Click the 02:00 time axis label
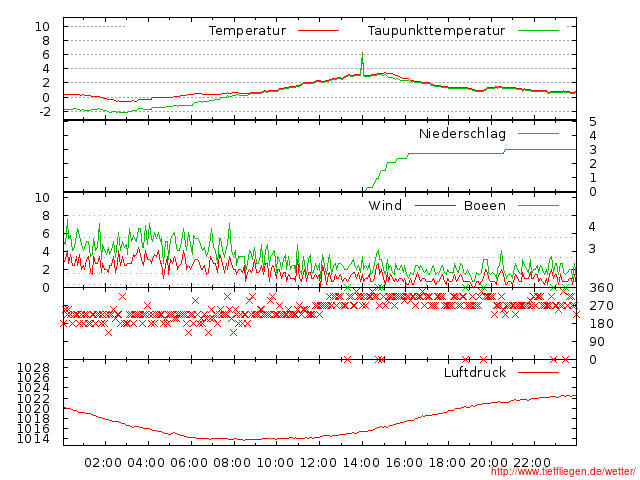 103,463
